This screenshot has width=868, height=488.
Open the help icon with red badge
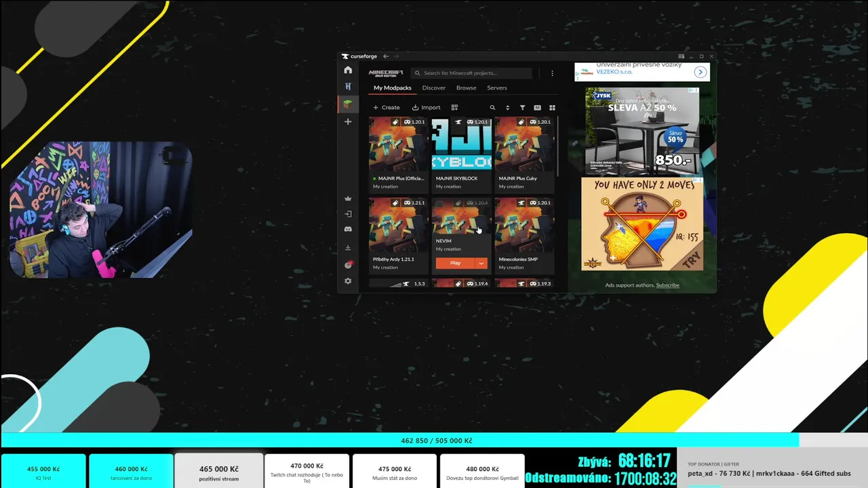coord(348,265)
